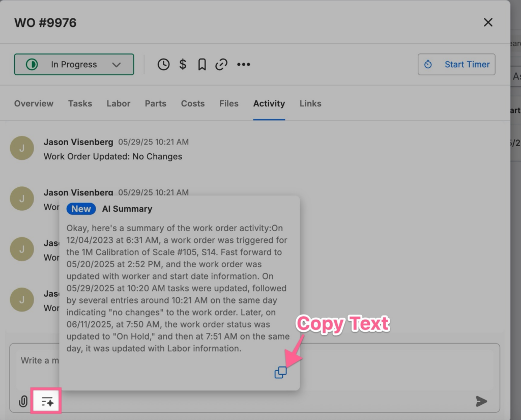Click the AI summary sparkle icon

pyautogui.click(x=47, y=402)
